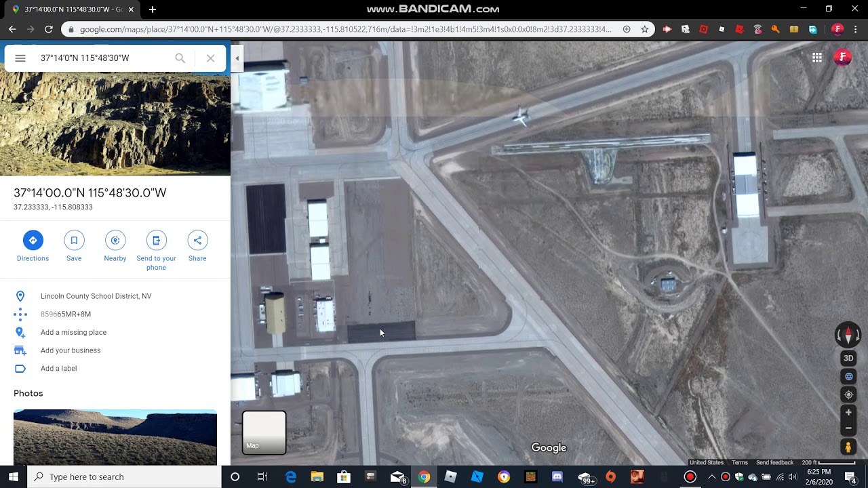The height and width of the screenshot is (488, 868).
Task: Show your location button
Action: 848,394
